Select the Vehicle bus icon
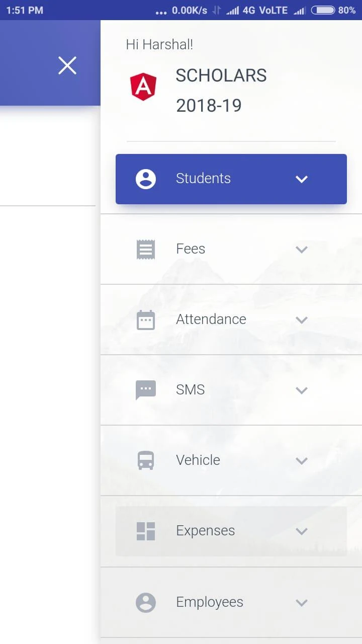 click(x=146, y=460)
